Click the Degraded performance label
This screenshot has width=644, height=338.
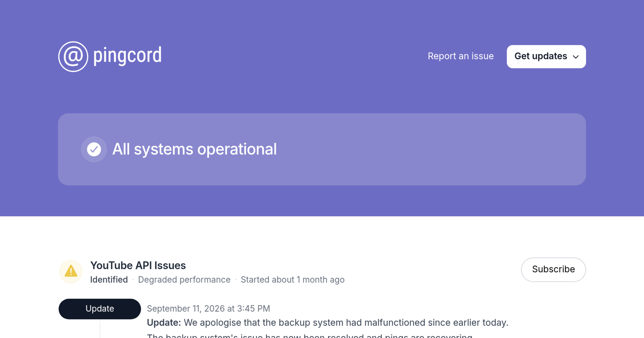tap(184, 280)
